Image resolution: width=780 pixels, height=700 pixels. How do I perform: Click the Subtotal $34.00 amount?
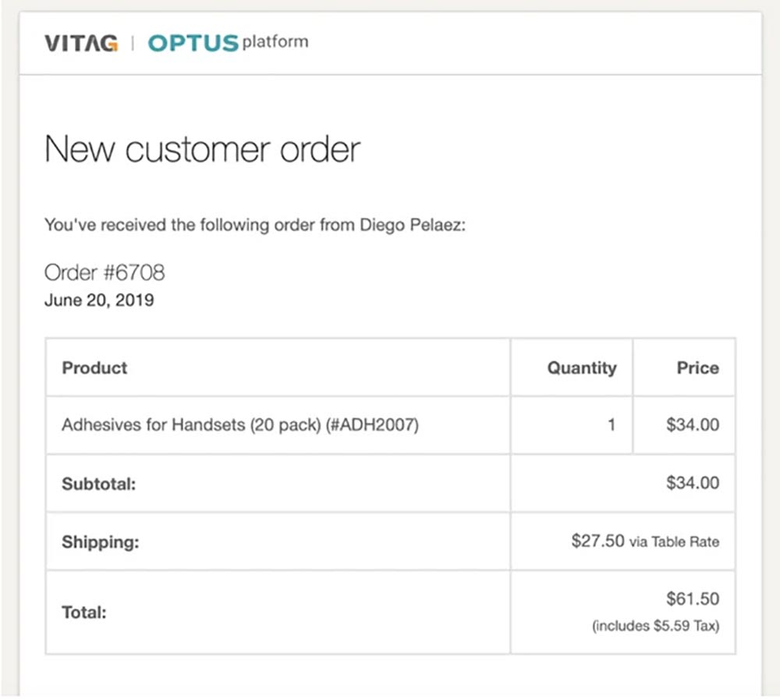(692, 483)
